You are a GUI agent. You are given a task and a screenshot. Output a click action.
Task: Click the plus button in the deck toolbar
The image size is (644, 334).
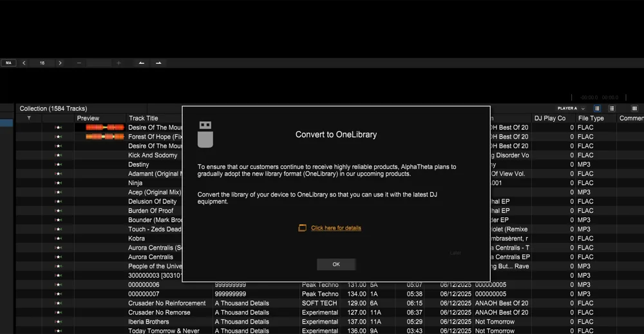[x=118, y=63]
